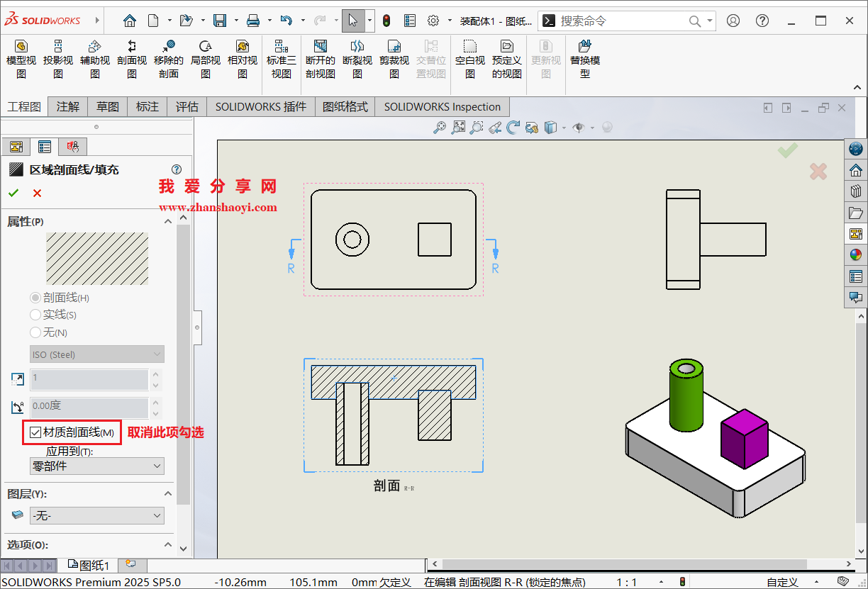Switch to the 标注 tab
This screenshot has width=868, height=589.
(x=148, y=107)
